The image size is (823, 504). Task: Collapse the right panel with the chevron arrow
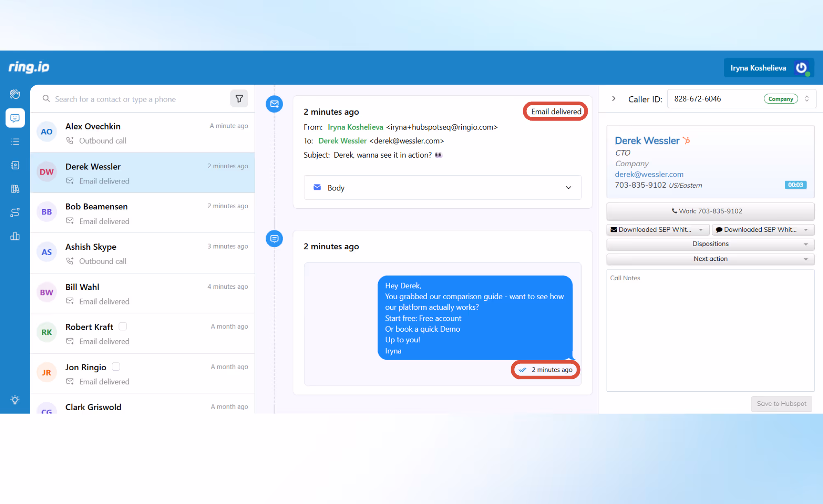tap(614, 99)
